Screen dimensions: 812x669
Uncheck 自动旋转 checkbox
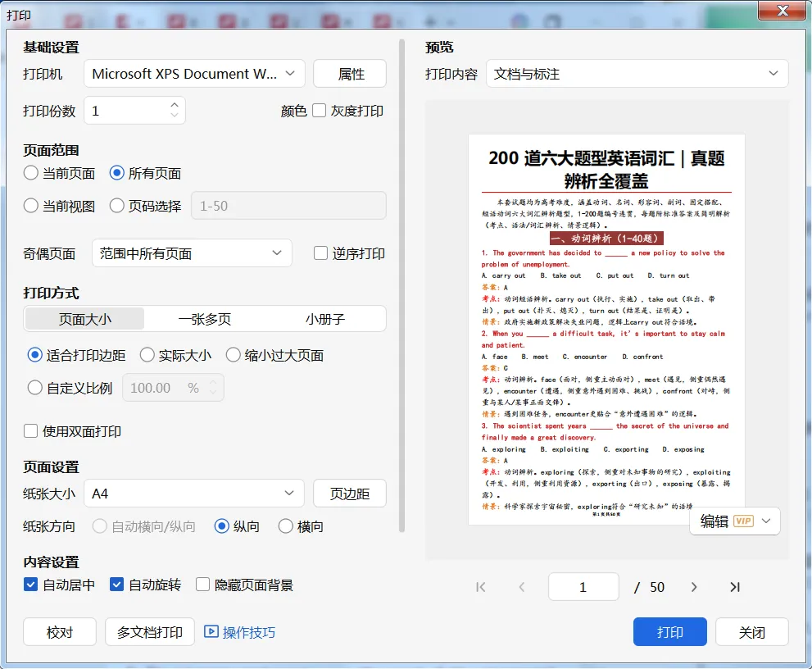tap(116, 585)
